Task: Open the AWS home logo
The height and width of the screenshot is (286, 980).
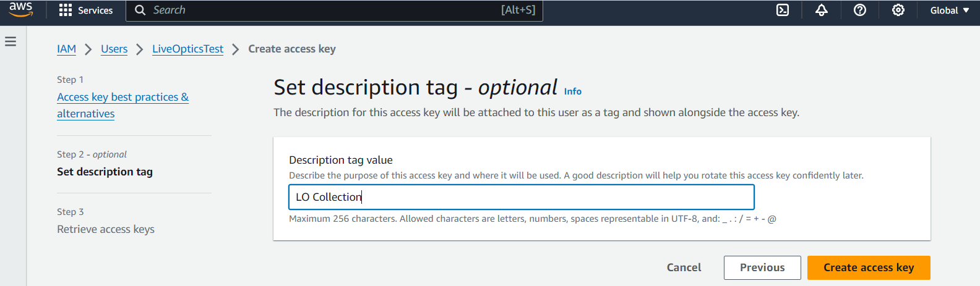Action: click(x=20, y=9)
